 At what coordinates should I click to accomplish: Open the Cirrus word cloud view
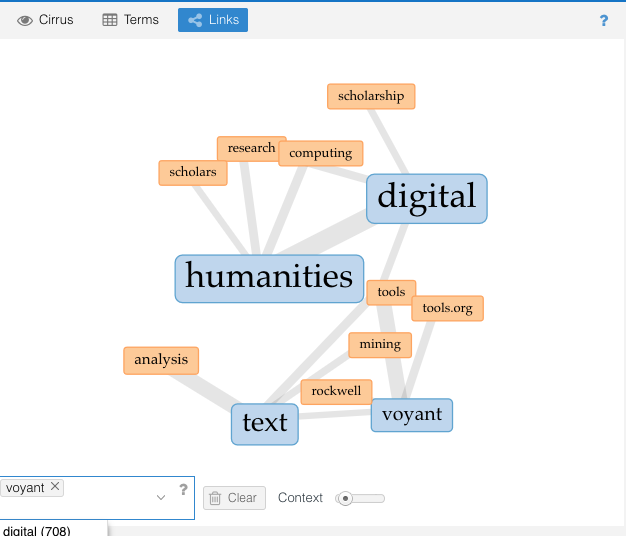pos(46,20)
